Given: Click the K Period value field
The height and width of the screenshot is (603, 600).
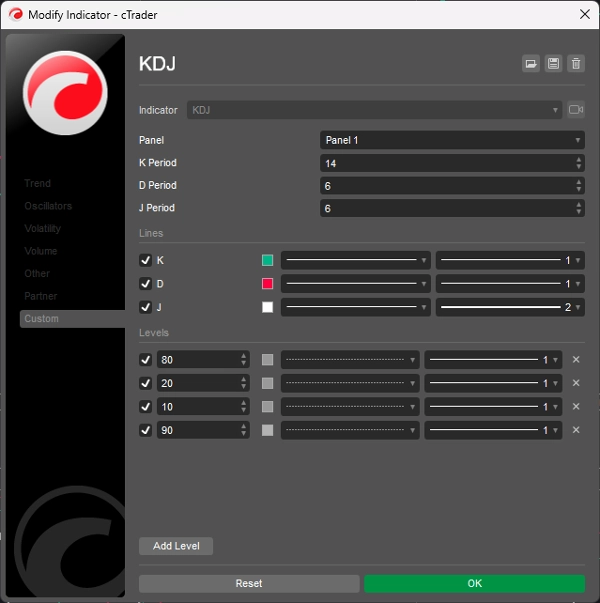Looking at the screenshot, I should (x=445, y=163).
